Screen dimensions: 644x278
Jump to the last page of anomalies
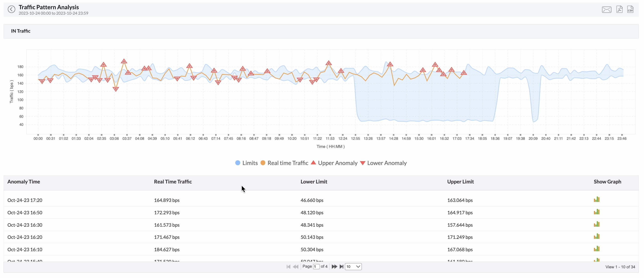coord(342,267)
